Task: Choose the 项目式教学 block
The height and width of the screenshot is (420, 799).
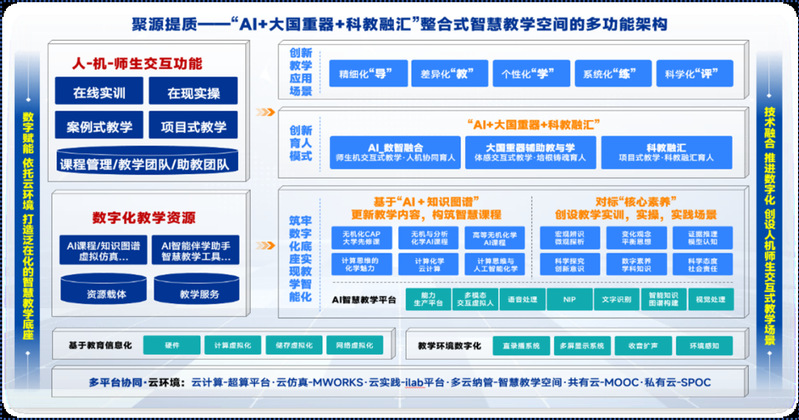Action: pos(192,128)
